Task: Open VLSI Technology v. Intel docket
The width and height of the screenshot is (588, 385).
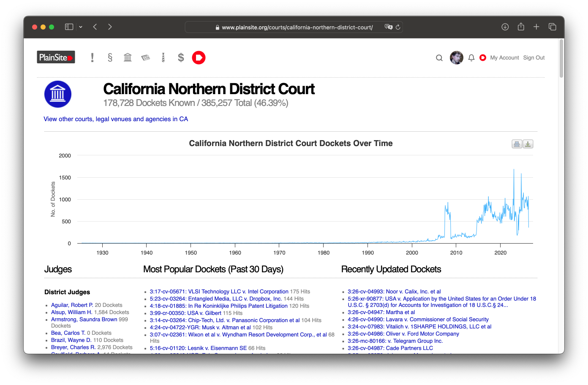Action: point(219,292)
